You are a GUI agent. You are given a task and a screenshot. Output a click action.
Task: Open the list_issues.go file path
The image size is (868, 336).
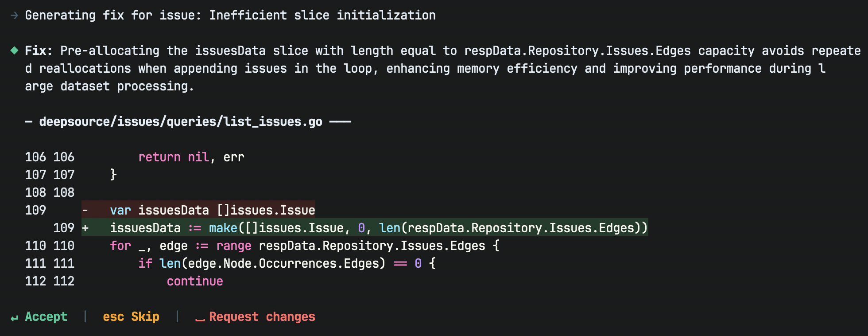(181, 122)
